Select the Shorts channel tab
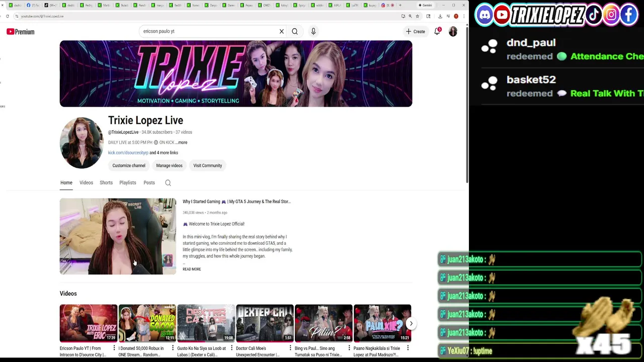The width and height of the screenshot is (644, 362). 106,183
